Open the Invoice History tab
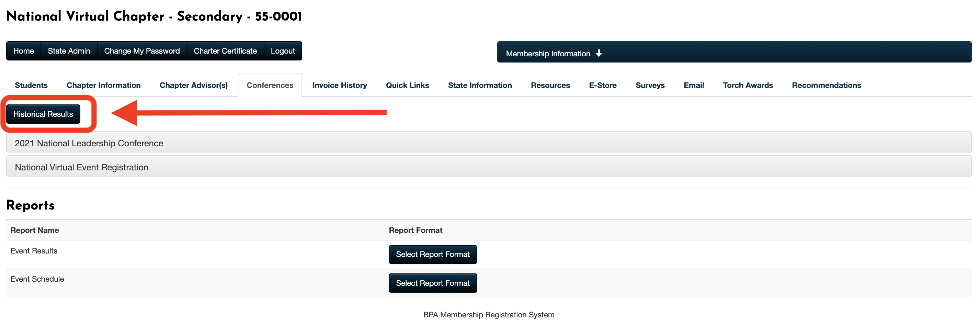The image size is (980, 327). tap(339, 85)
